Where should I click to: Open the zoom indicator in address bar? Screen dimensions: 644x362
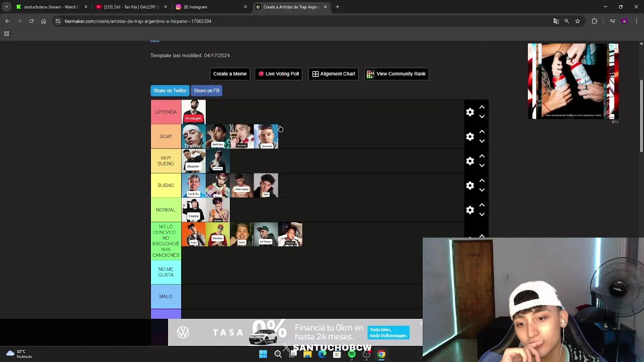(567, 21)
